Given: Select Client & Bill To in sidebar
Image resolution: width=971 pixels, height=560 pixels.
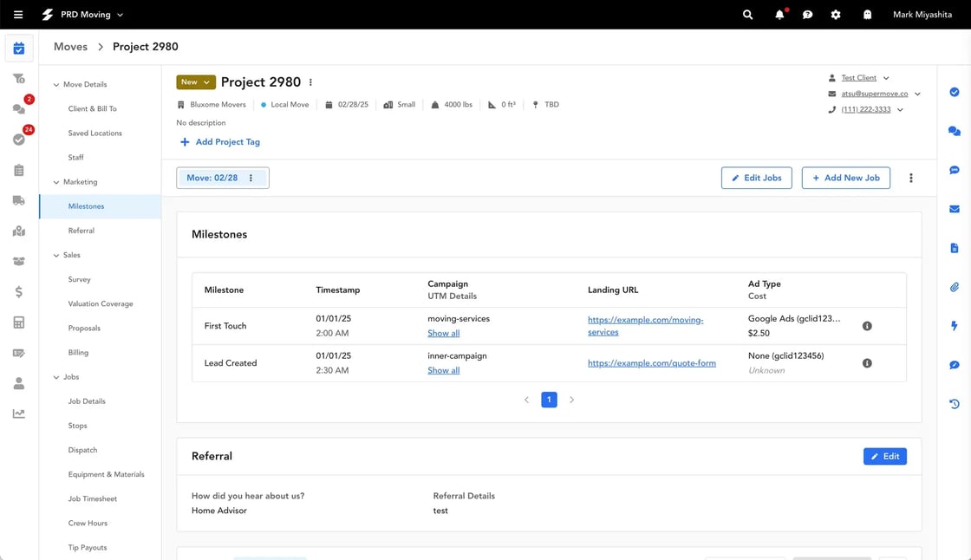Looking at the screenshot, I should click(92, 109).
